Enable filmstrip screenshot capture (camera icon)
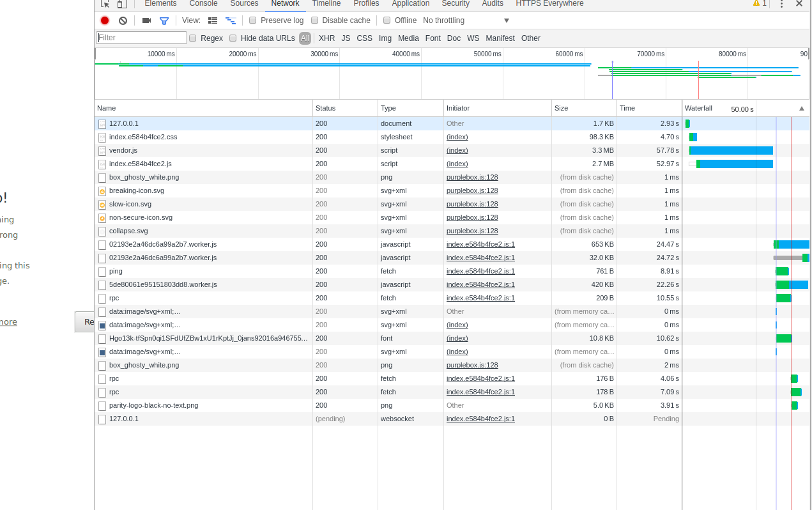The height and width of the screenshot is (510, 812). point(146,20)
